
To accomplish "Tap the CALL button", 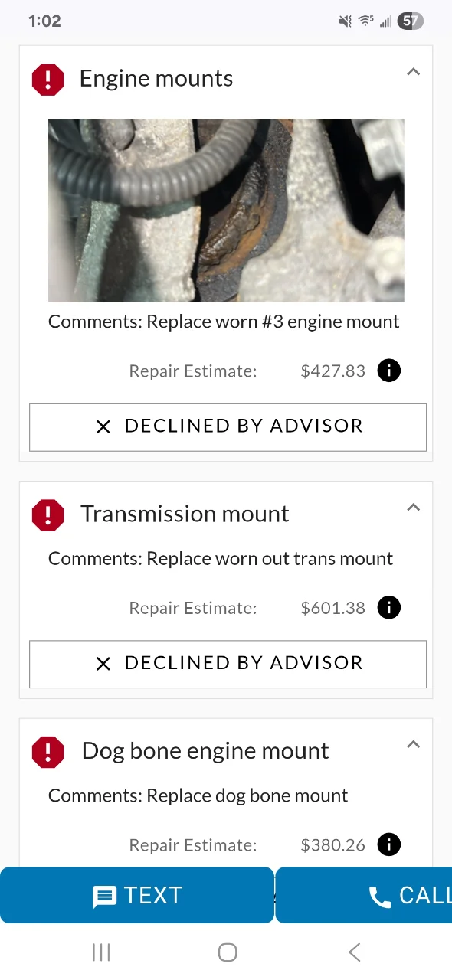I will pyautogui.click(x=364, y=895).
